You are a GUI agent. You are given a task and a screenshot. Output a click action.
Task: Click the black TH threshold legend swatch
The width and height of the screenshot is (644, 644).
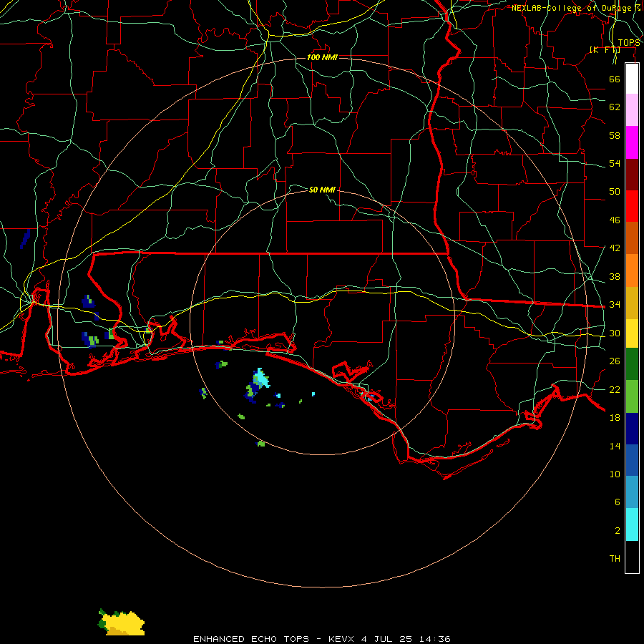point(632,557)
